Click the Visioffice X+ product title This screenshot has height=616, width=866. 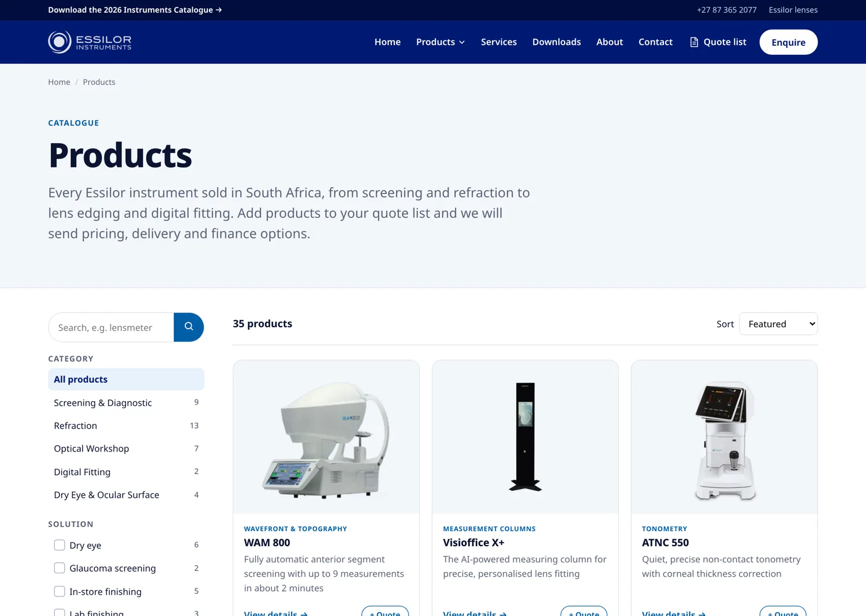click(473, 543)
